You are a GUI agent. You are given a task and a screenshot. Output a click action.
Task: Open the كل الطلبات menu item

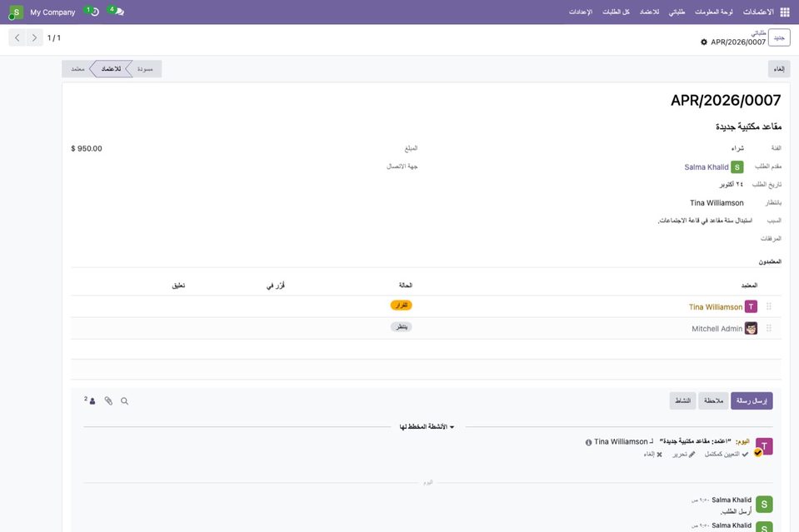coord(616,12)
